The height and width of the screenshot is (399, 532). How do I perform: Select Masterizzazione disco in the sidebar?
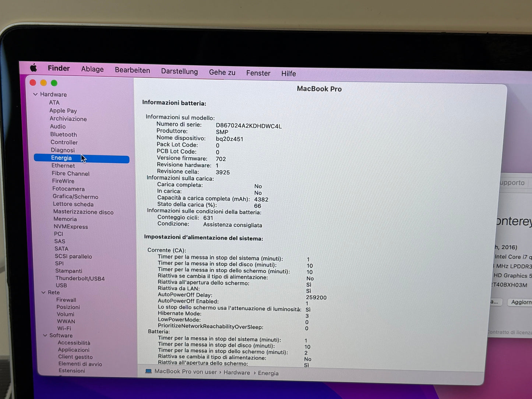pyautogui.click(x=83, y=212)
